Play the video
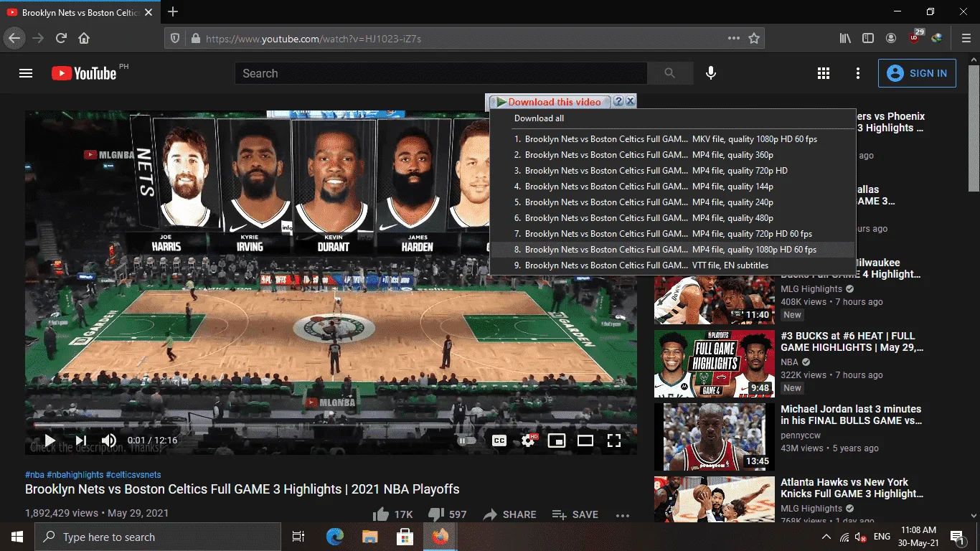This screenshot has width=980, height=551. pyautogui.click(x=50, y=441)
